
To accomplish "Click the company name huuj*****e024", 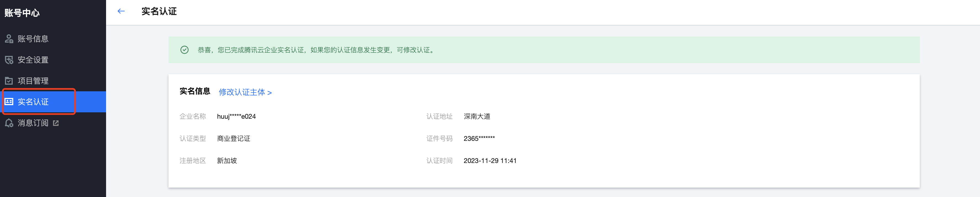I will (236, 116).
